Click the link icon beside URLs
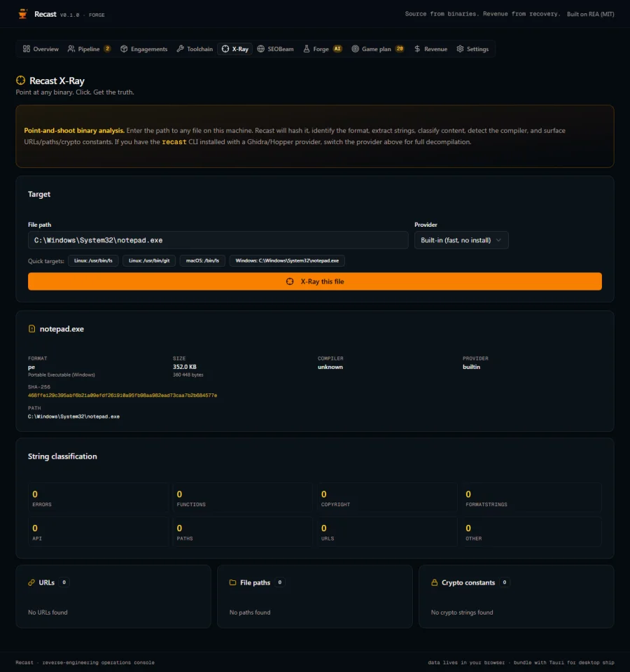 [x=31, y=582]
